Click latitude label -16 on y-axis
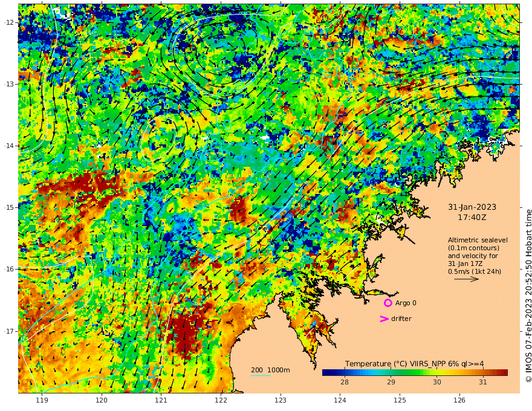 point(9,269)
